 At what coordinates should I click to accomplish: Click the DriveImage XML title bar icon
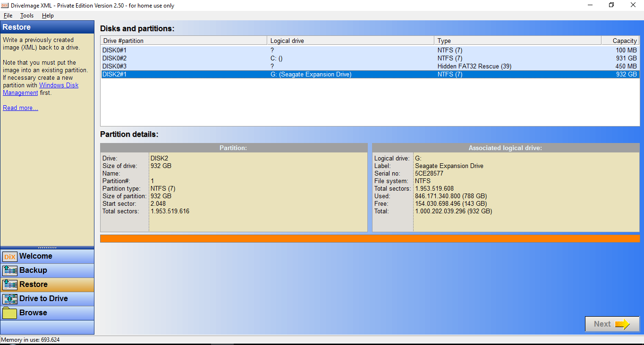(5, 5)
